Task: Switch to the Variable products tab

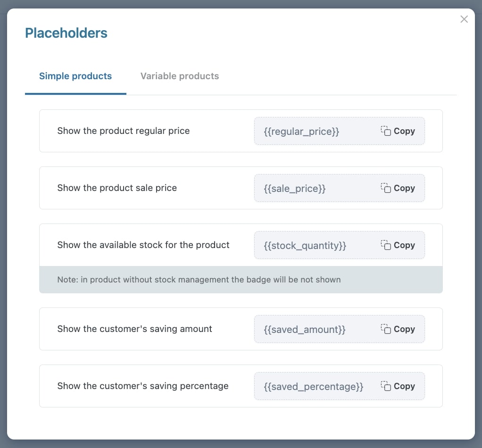Action: coord(180,76)
